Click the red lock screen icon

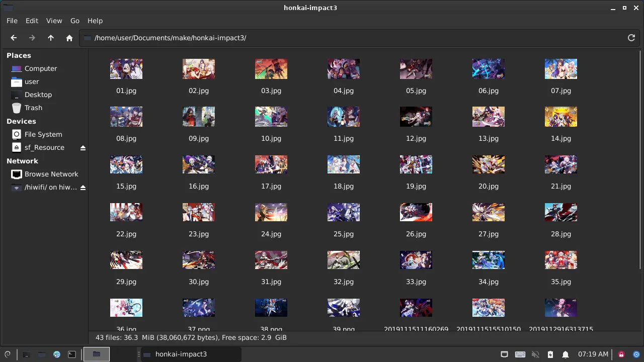621,354
